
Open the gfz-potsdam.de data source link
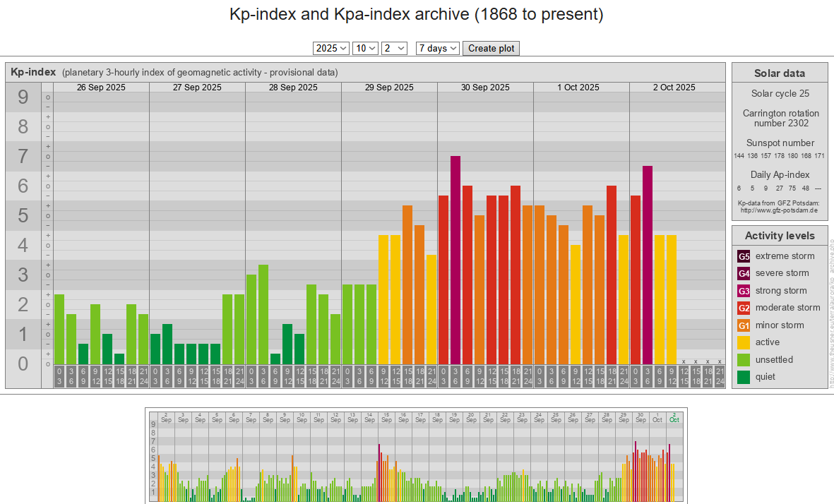[x=778, y=210]
